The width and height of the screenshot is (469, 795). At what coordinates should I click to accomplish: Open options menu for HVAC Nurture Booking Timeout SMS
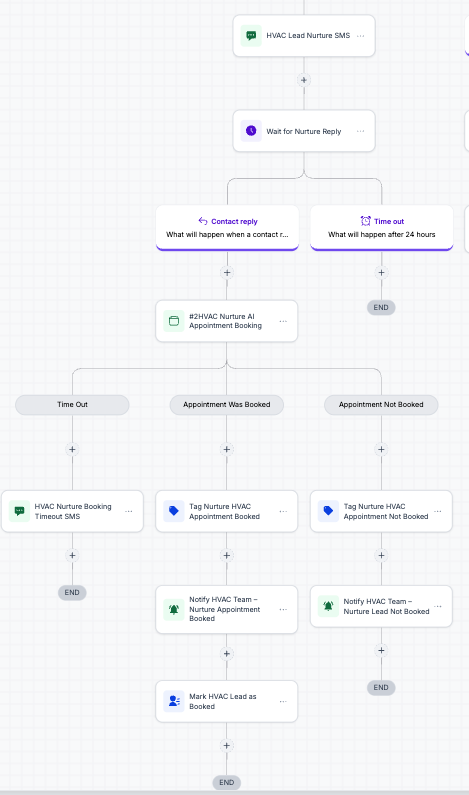pyautogui.click(x=129, y=512)
